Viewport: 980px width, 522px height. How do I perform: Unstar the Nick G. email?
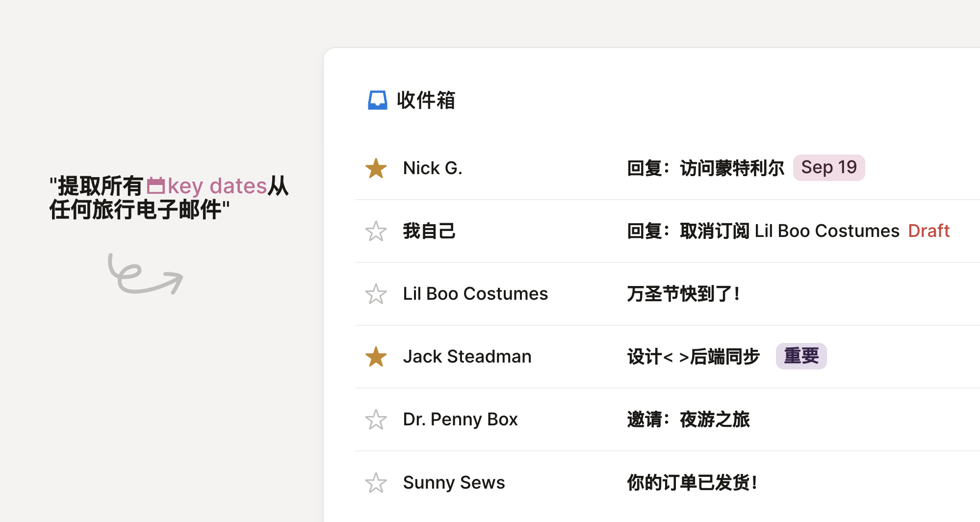click(376, 168)
